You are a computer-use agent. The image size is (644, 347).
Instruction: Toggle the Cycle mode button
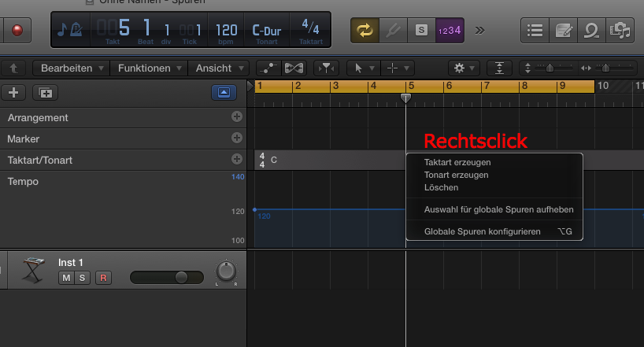[x=365, y=30]
